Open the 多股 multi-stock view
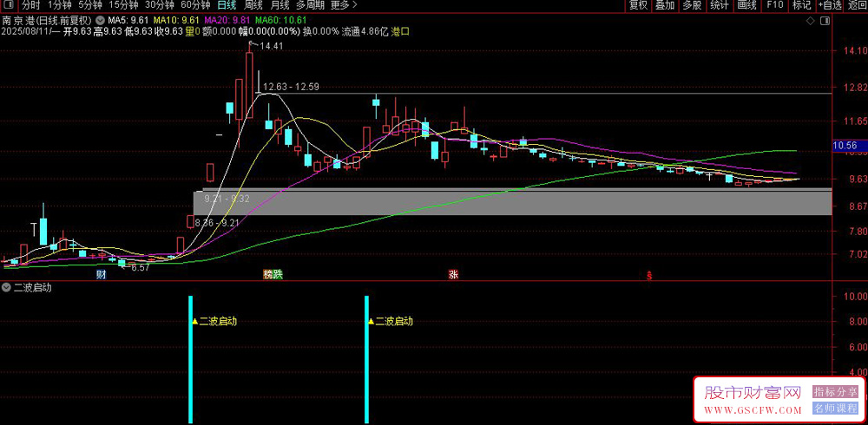The image size is (868, 425). coord(692,5)
